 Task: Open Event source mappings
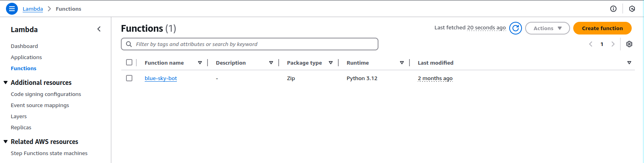[40, 105]
